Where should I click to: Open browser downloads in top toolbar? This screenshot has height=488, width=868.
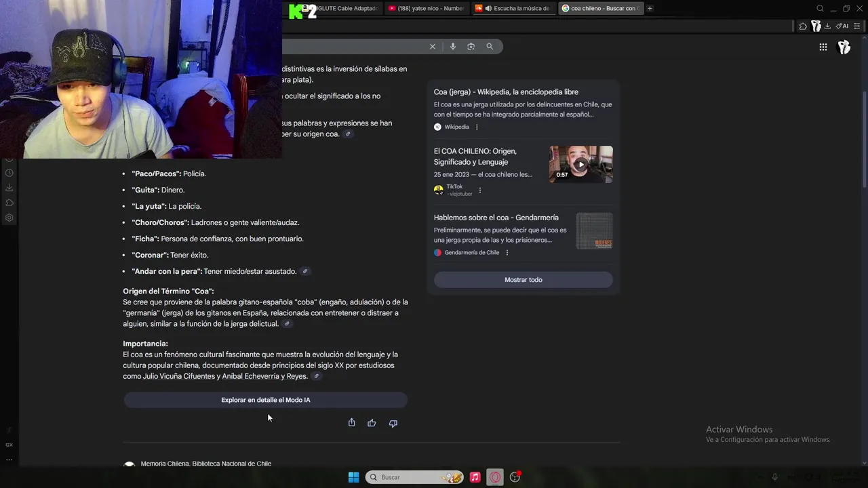pyautogui.click(x=827, y=26)
